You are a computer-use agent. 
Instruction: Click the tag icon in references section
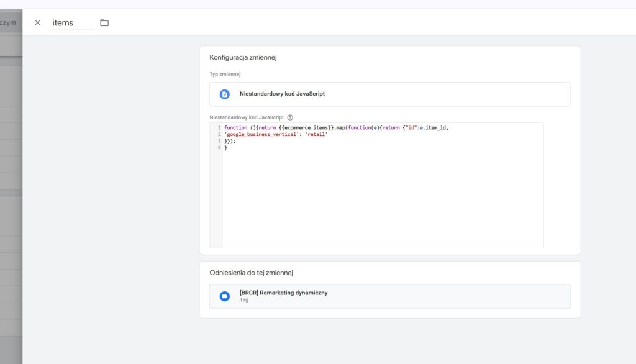click(225, 296)
